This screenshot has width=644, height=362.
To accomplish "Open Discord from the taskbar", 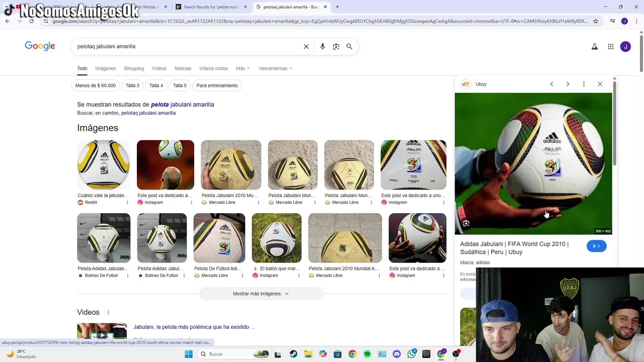I will (397, 354).
